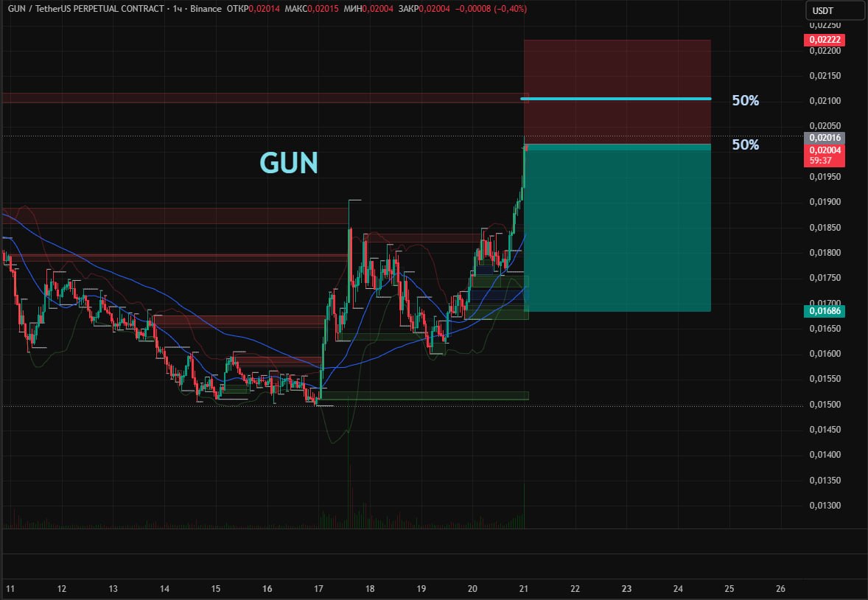Select the green 0,01686 target price label

click(x=825, y=311)
